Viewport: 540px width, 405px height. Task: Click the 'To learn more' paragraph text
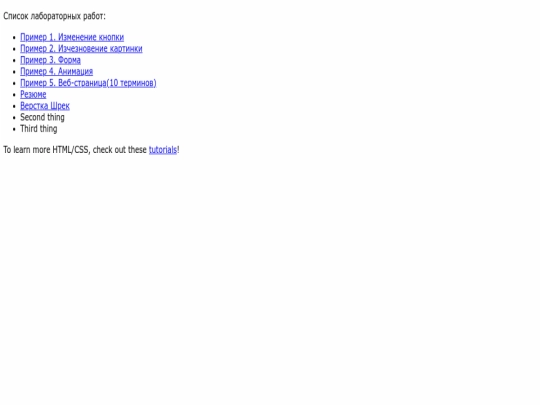(91, 150)
